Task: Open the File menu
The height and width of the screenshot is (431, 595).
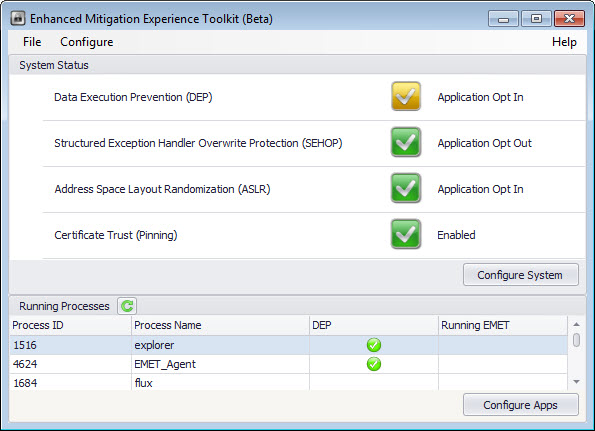Action: (x=32, y=42)
